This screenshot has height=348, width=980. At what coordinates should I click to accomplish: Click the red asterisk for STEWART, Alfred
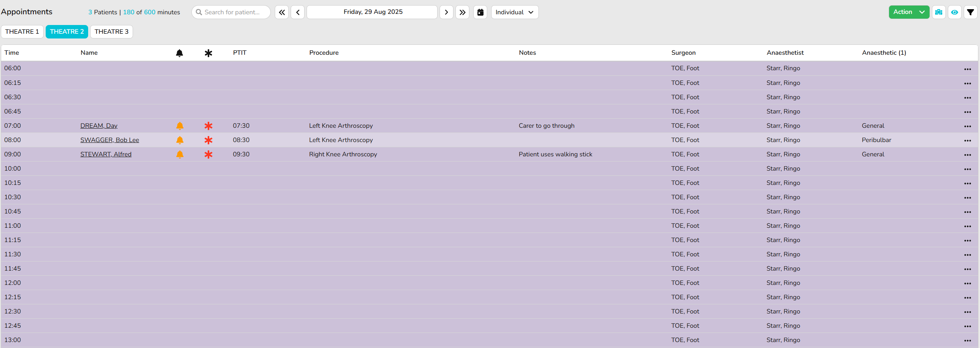tap(208, 154)
